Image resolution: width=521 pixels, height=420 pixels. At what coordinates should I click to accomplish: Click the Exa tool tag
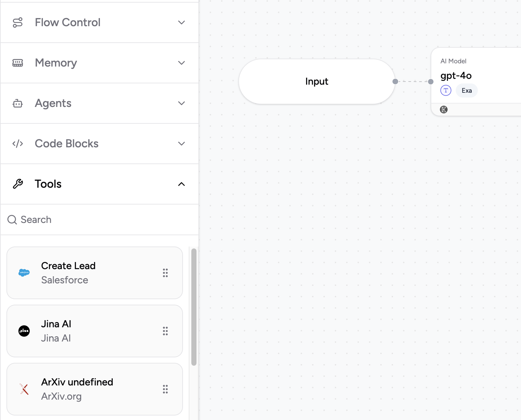click(x=466, y=90)
